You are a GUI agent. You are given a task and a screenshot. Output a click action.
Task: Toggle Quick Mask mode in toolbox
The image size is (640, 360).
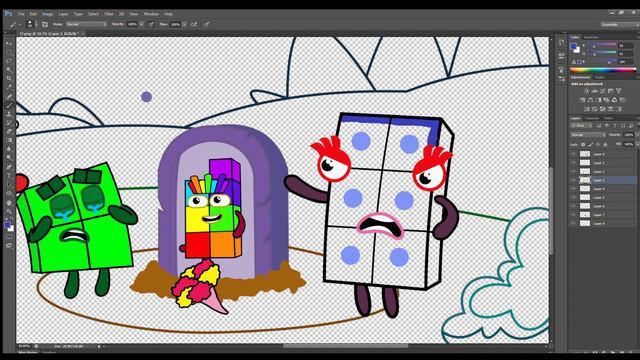tap(9, 236)
